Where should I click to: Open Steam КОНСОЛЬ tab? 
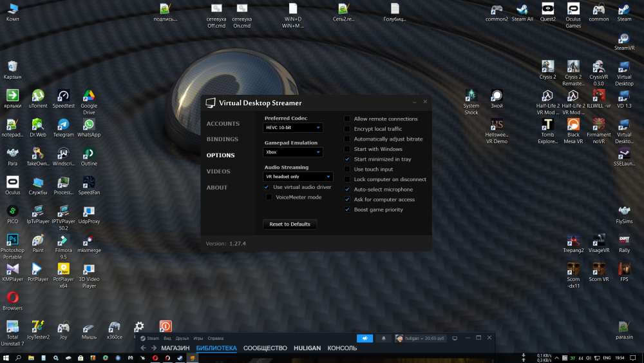point(342,348)
